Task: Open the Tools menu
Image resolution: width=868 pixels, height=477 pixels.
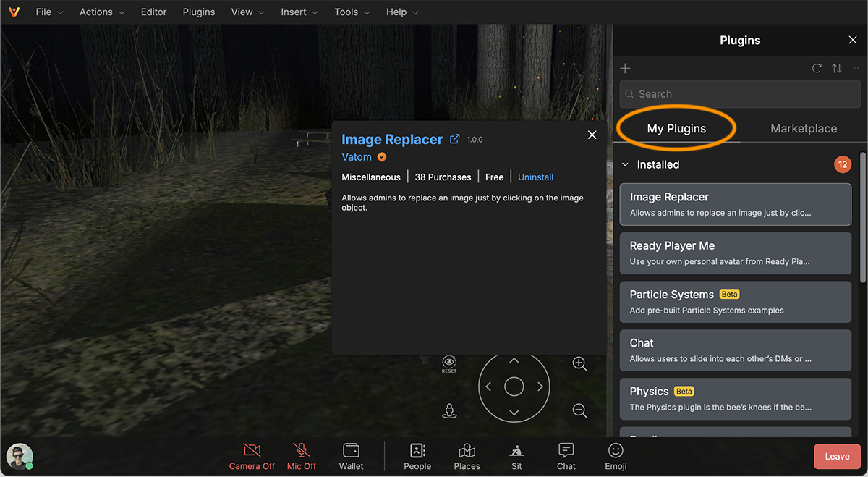Action: click(352, 12)
